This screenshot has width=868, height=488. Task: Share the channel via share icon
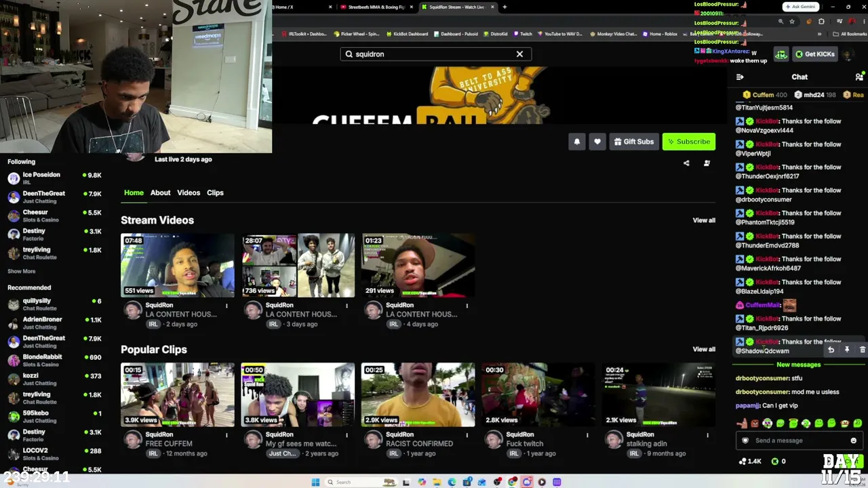click(686, 163)
